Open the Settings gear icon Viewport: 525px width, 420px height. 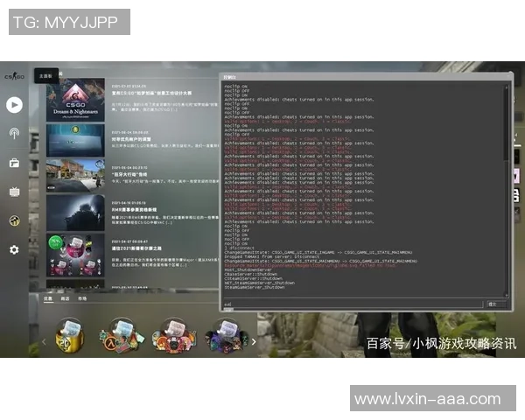coord(14,249)
